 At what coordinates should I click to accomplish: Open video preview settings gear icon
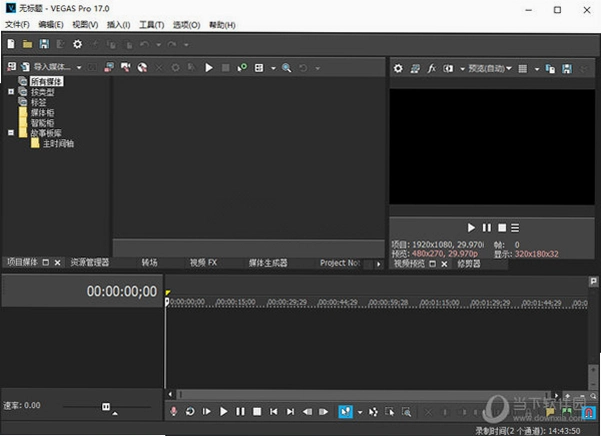click(398, 69)
